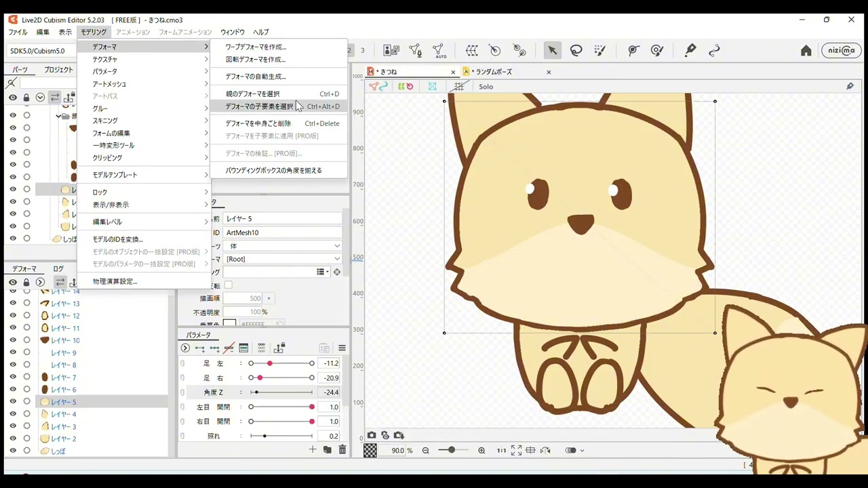Toggle the display mode switch in bottom bar
The width and height of the screenshot is (868, 488).
[x=571, y=450]
